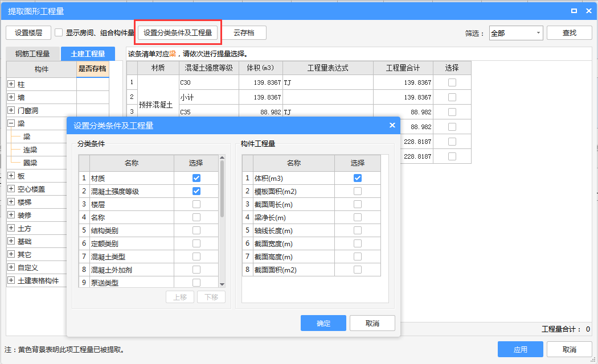598x364 pixels.
Task: Select the 连梁 tree item
Action: click(x=30, y=150)
